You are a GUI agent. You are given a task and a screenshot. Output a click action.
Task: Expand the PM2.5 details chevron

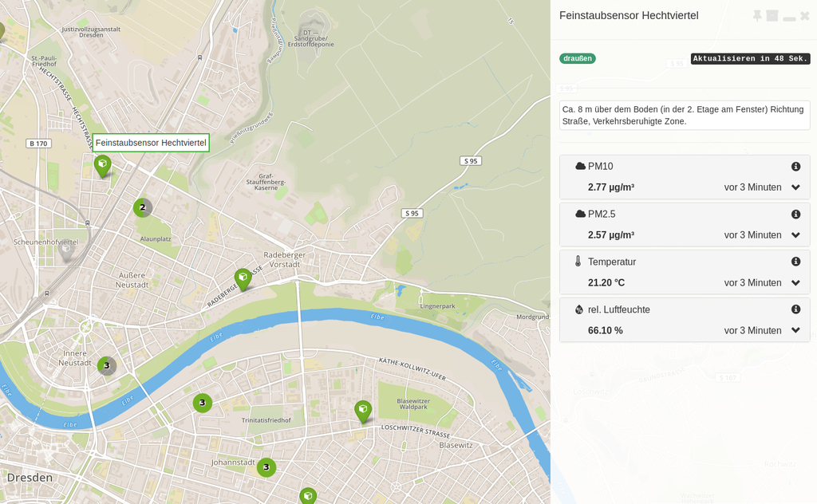795,235
